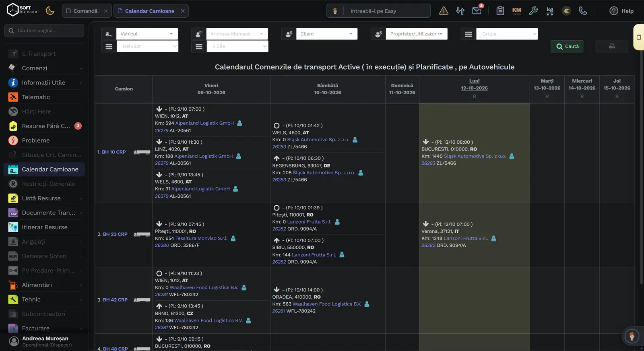Open the clipboard notes icon

500,11
